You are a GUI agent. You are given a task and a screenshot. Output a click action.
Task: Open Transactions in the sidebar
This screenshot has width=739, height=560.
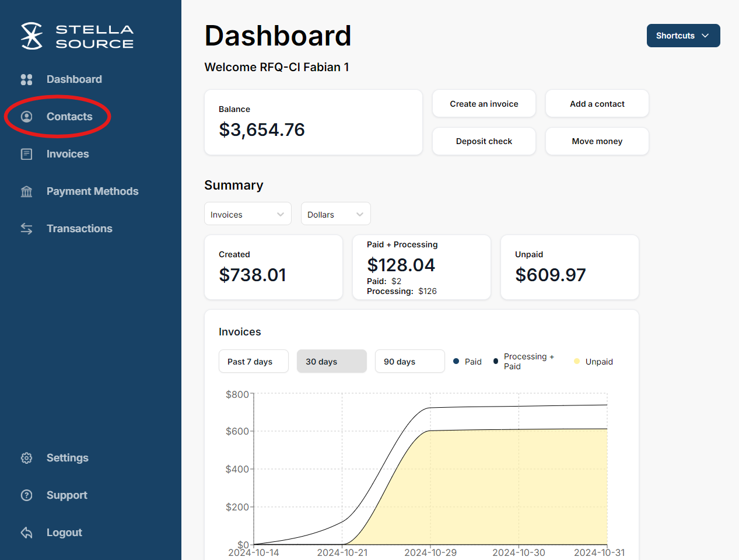pos(79,229)
